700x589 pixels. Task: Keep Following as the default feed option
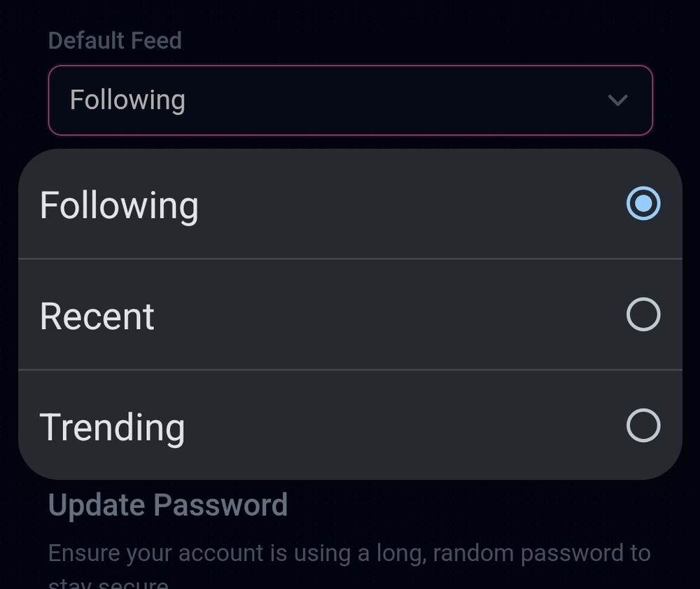(350, 204)
